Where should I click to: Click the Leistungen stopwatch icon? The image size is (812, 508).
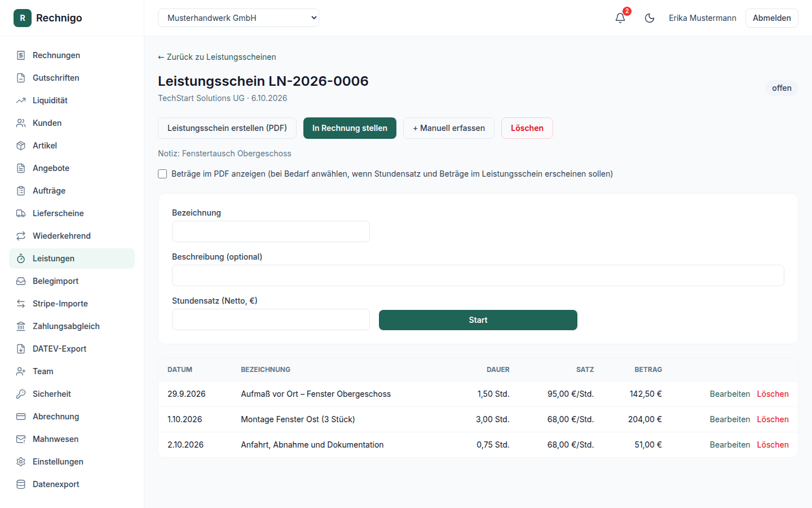pyautogui.click(x=21, y=259)
